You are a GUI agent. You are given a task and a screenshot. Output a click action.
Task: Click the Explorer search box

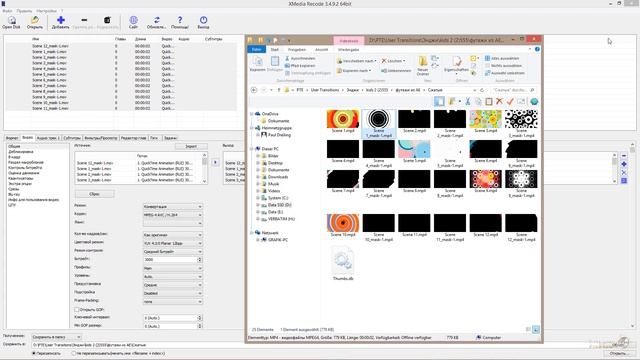[512, 90]
